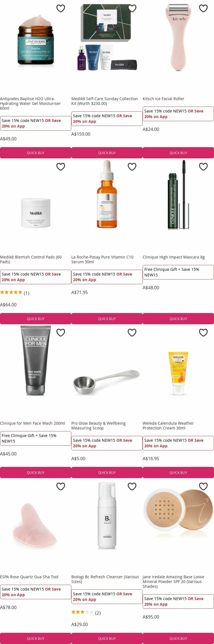
Task: Open Medik8 Blemish Control Pads star reviews
Action: coord(15,293)
